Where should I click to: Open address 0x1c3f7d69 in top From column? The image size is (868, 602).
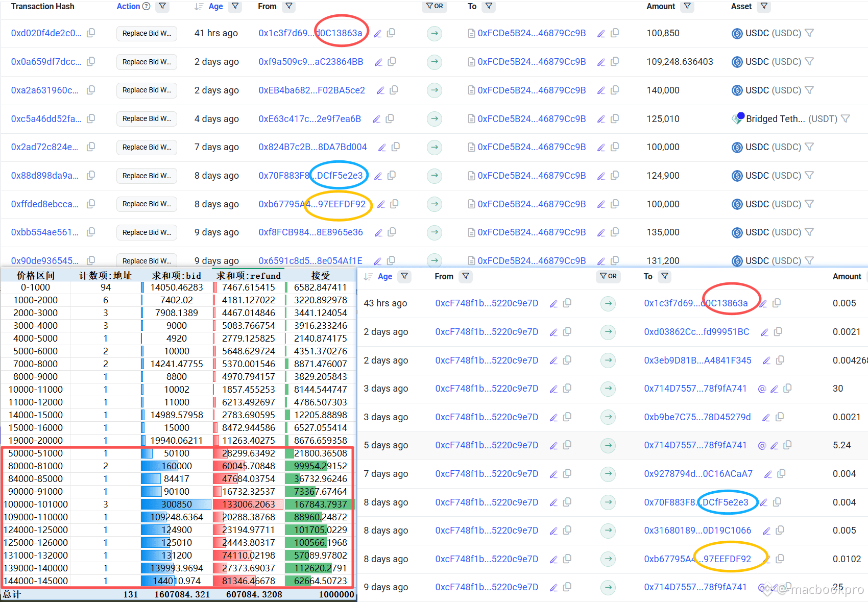(310, 33)
